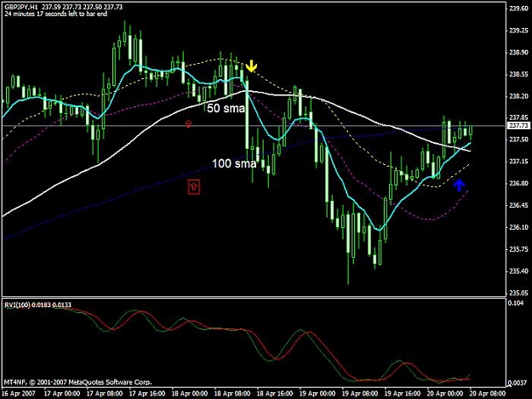This screenshot has width=532, height=399.
Task: Click the '19 Apr 08:00' time label
Action: coord(360,394)
